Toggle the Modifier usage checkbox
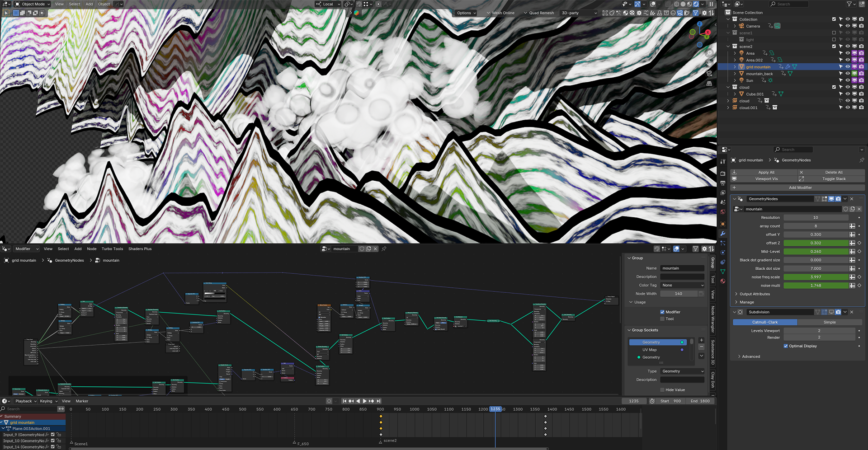This screenshot has width=868, height=450. [x=662, y=312]
